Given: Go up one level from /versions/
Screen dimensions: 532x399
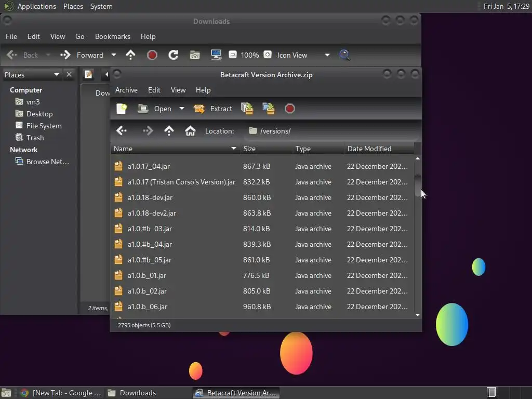Looking at the screenshot, I should [169, 130].
